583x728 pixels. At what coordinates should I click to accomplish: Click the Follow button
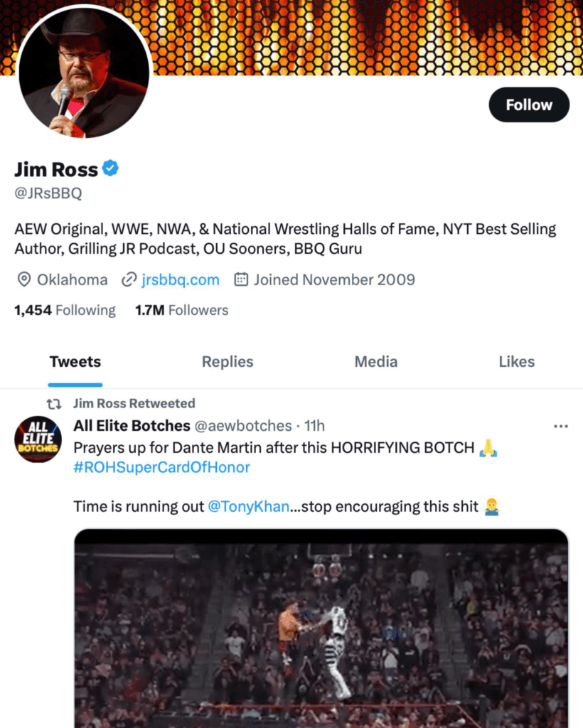[x=529, y=105]
